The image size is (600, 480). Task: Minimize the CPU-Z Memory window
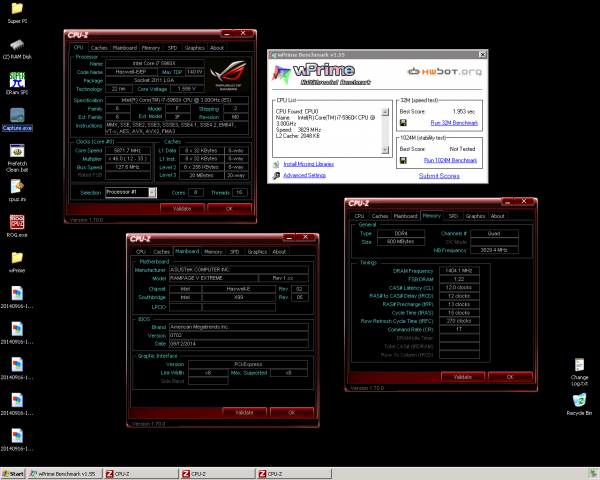[507, 202]
